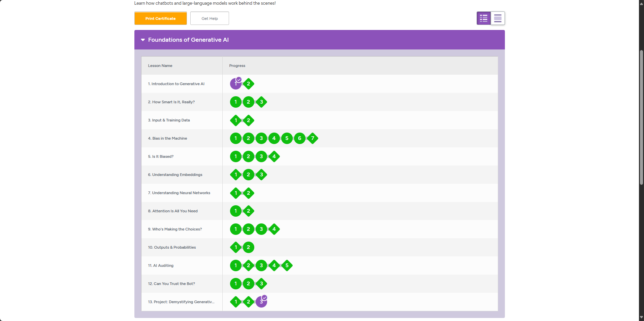The image size is (644, 321).
Task: Open level 1 circle in How Smart Is It, Really?
Action: (x=236, y=102)
